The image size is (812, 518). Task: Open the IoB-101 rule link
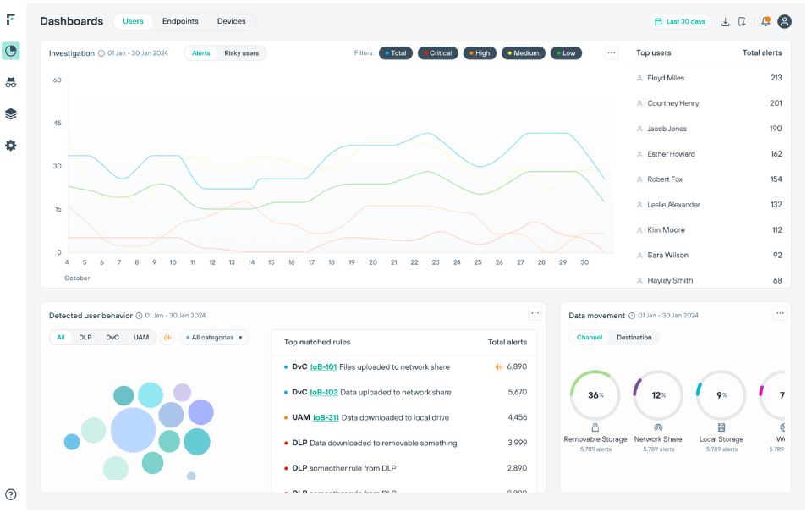pyautogui.click(x=323, y=367)
